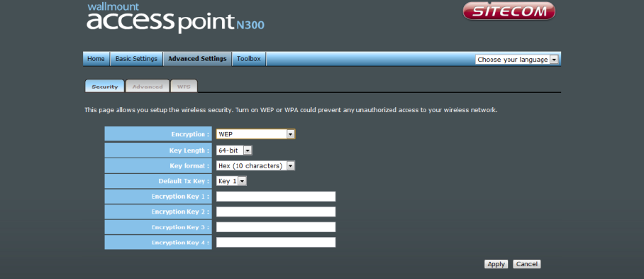Switch to the WPS tab
Screen dimensions: 644x279
click(x=184, y=87)
